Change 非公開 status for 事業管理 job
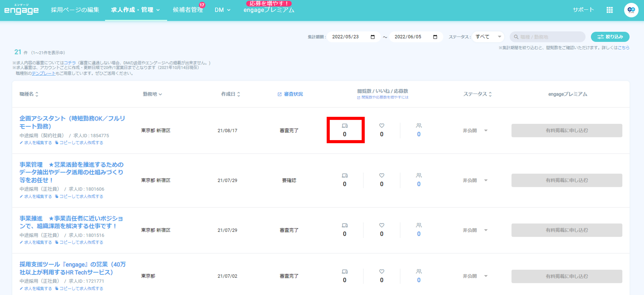The width and height of the screenshot is (644, 295). 475,180
